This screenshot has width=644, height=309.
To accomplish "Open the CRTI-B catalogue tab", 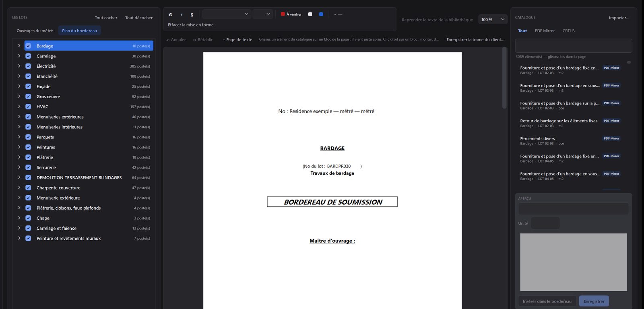I will tap(568, 31).
